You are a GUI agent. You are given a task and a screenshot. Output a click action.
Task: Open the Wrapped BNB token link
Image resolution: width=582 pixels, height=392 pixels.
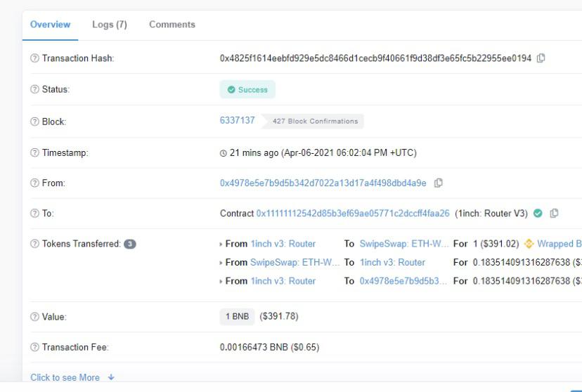pyautogui.click(x=560, y=244)
